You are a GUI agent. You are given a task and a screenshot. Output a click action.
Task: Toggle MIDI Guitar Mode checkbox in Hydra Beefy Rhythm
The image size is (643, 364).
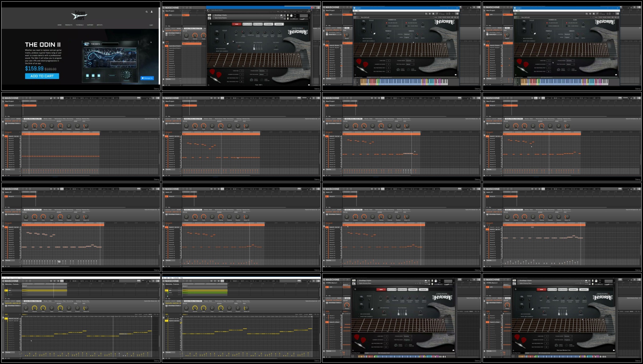215,49
